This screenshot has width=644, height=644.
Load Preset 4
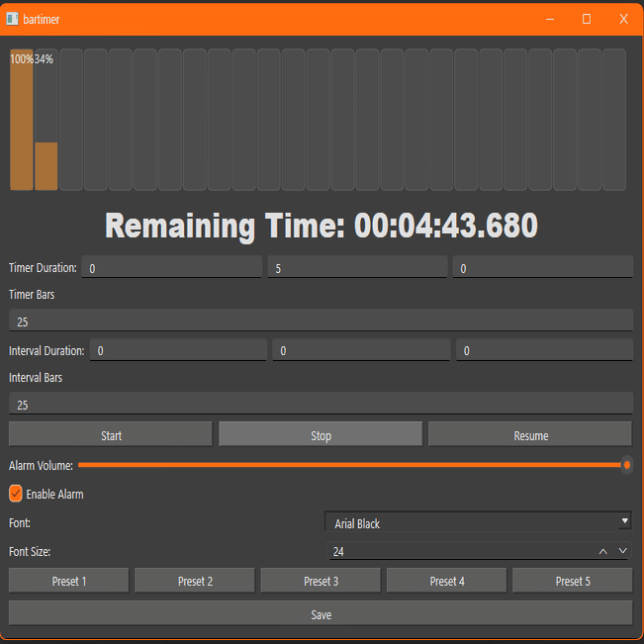(x=447, y=581)
